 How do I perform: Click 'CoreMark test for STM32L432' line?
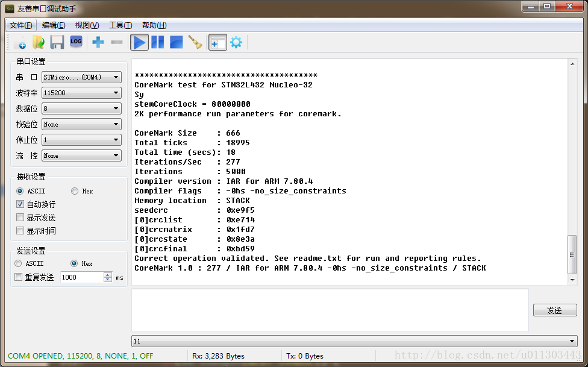pos(224,85)
